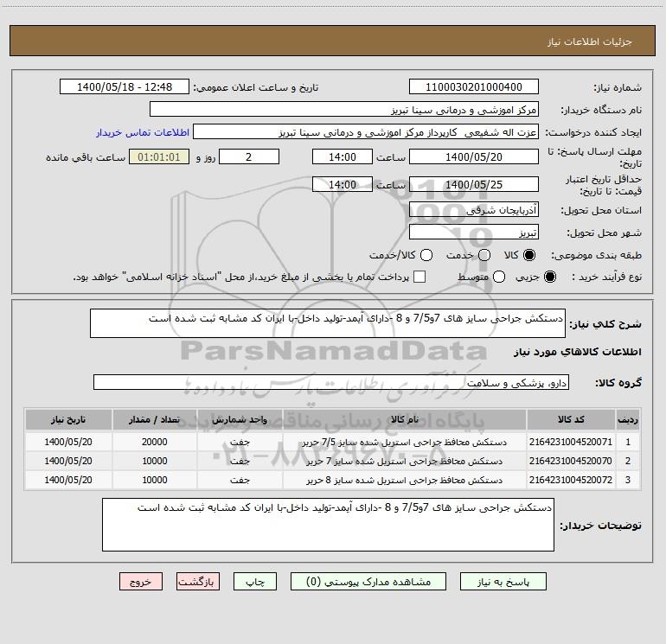Click the item name with سایز 7/5 حریر
This screenshot has width=666, height=644.
click(405, 442)
